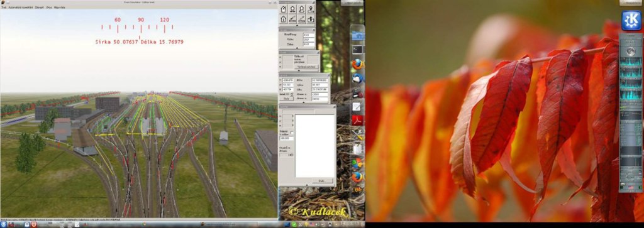Launch the terminal from the dock
This screenshot has height=228, width=644.
[358, 50]
